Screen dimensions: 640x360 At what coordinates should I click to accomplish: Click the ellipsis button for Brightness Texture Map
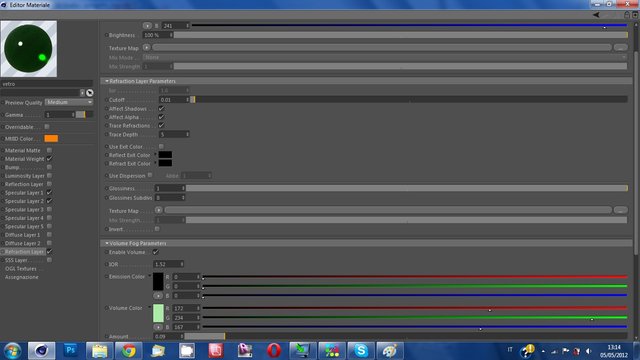coord(621,48)
